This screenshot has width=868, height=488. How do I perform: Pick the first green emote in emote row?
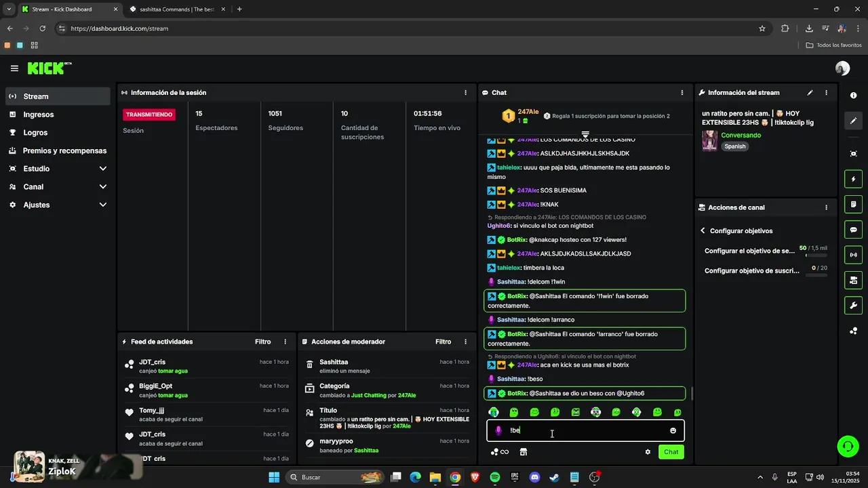pyautogui.click(x=494, y=412)
